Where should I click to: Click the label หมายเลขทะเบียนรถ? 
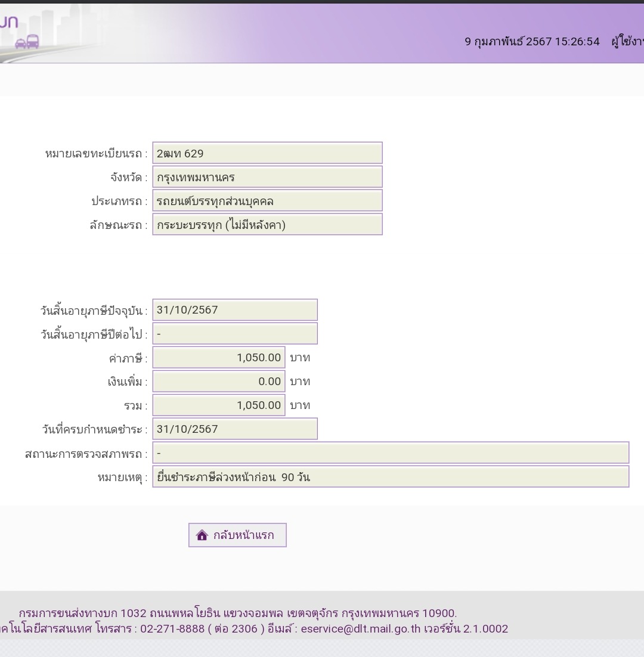coord(97,154)
